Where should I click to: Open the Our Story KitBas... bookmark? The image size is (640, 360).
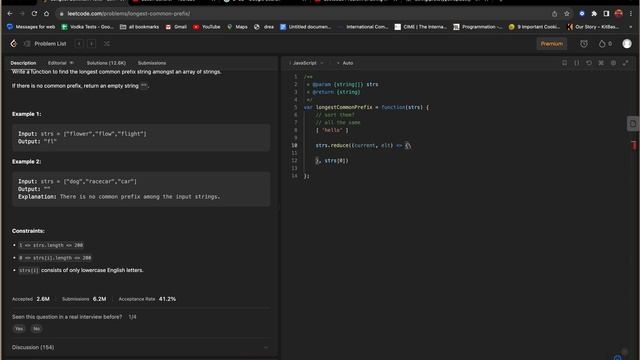[x=593, y=27]
